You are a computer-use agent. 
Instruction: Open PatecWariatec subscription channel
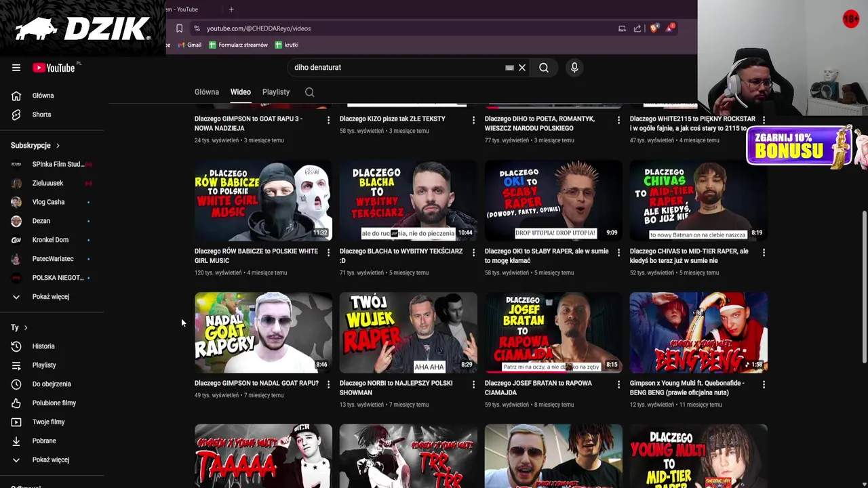coord(52,259)
